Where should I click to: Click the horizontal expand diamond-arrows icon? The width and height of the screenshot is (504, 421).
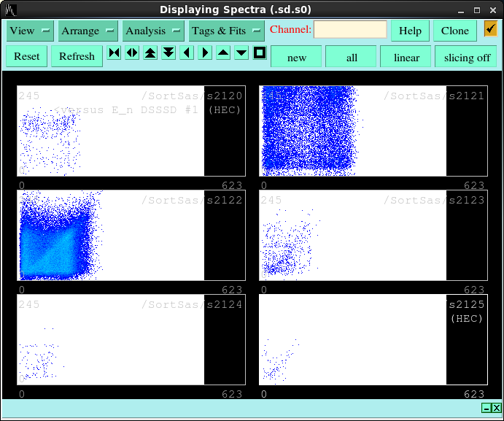click(132, 53)
